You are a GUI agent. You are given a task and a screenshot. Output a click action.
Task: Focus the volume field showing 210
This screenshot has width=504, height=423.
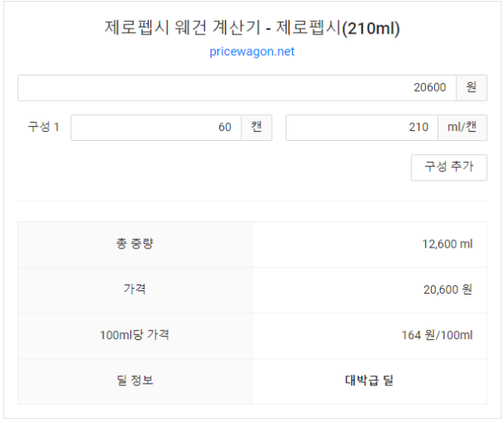361,128
